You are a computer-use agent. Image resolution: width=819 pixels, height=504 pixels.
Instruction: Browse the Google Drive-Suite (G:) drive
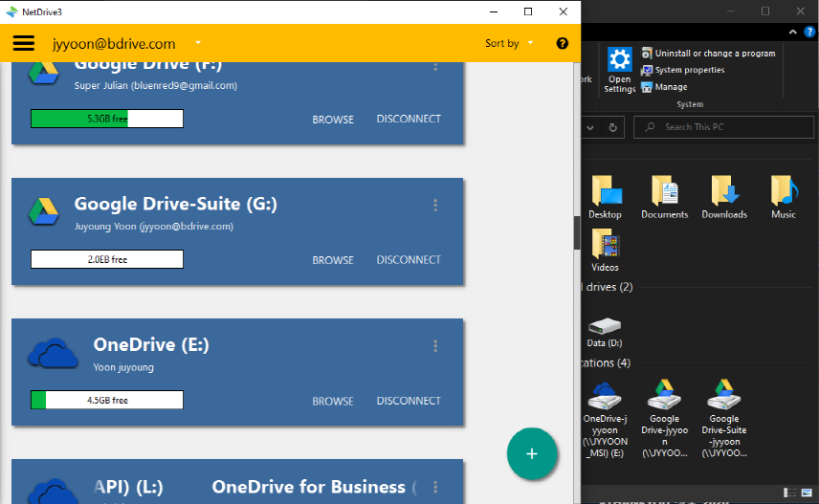[x=333, y=260]
